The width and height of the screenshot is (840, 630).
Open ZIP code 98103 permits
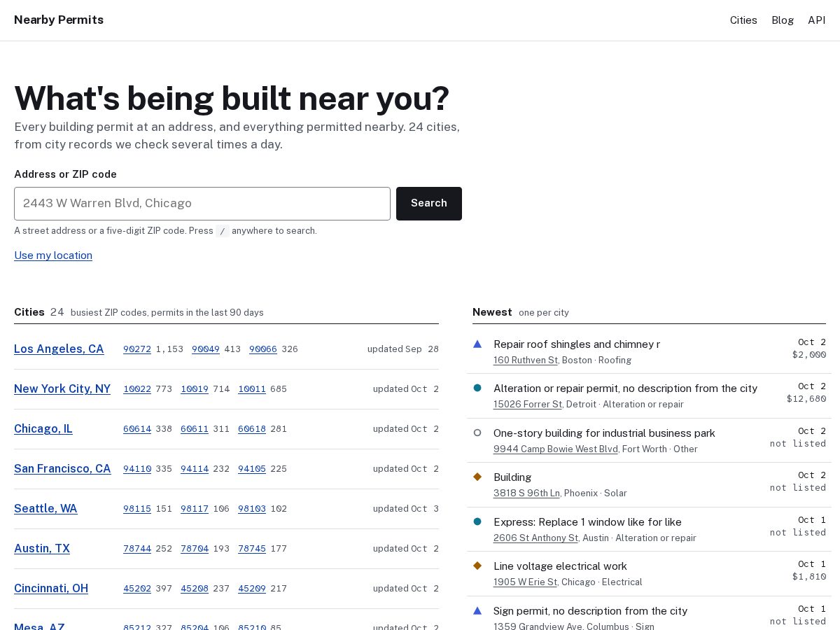[x=252, y=509]
